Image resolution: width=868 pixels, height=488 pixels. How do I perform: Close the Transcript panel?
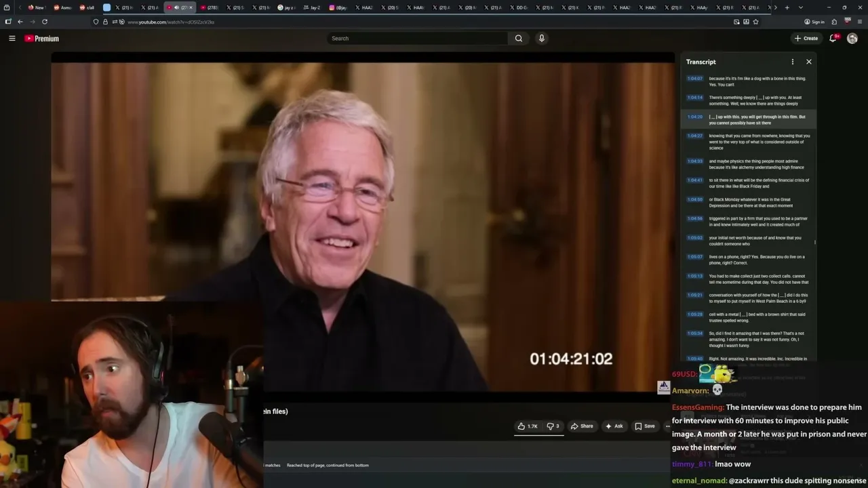(x=809, y=62)
